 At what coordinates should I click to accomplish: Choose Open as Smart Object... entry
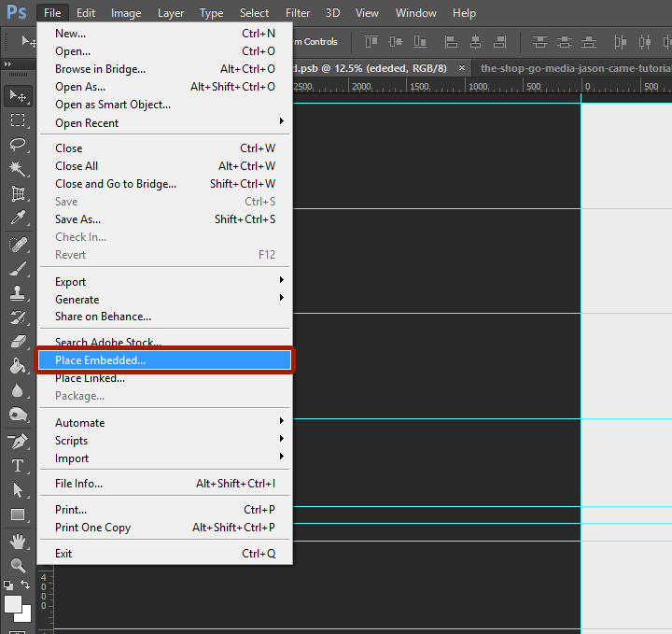click(164, 105)
